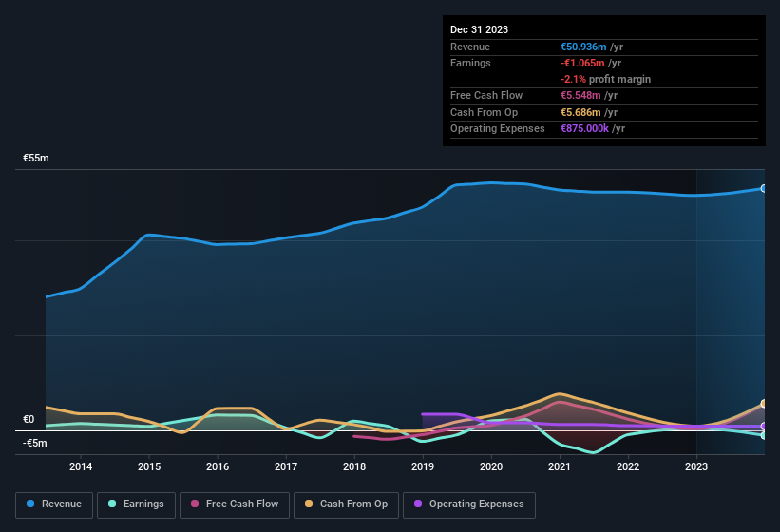Screen dimensions: 780x532
Task: Hide the Cash From Op series
Action: (346, 504)
